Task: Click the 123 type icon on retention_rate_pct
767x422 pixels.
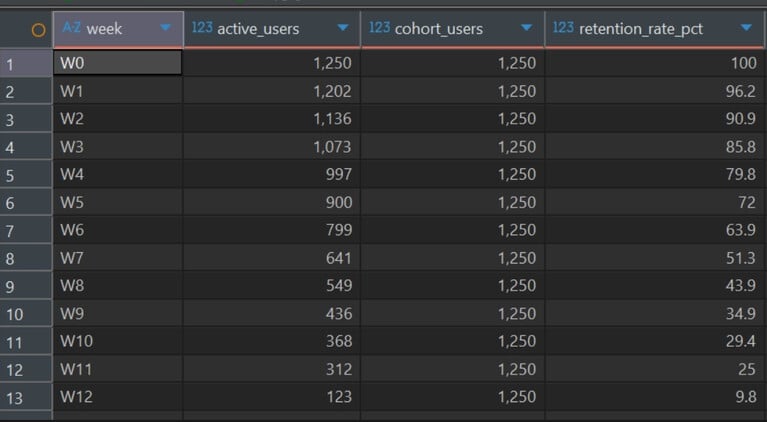Action: point(563,27)
